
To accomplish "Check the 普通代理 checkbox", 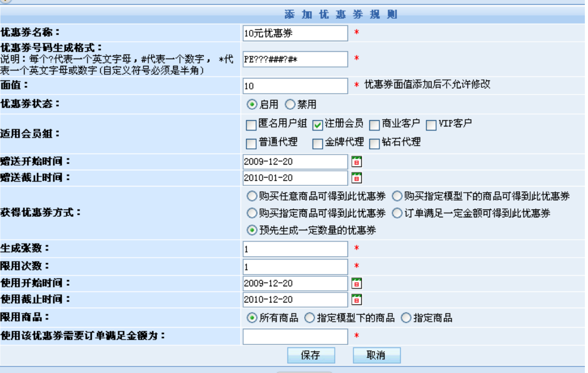I will pos(251,144).
